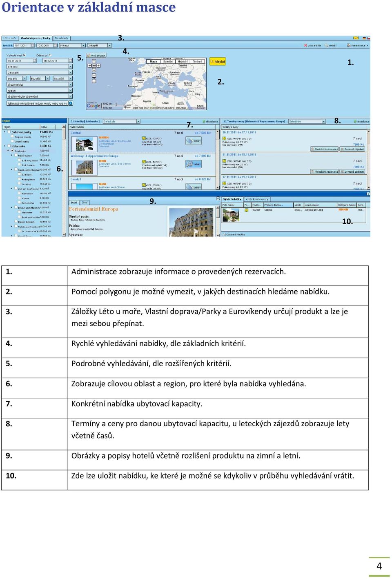392x579 pixels.
Task: Open detailed 2 dospělí dropdown
Action: point(40,72)
